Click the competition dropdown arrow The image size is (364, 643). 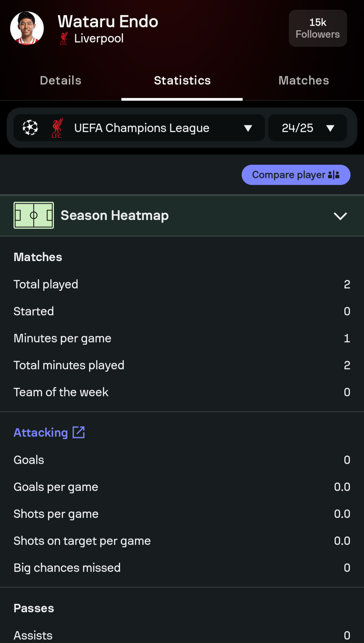coord(248,128)
